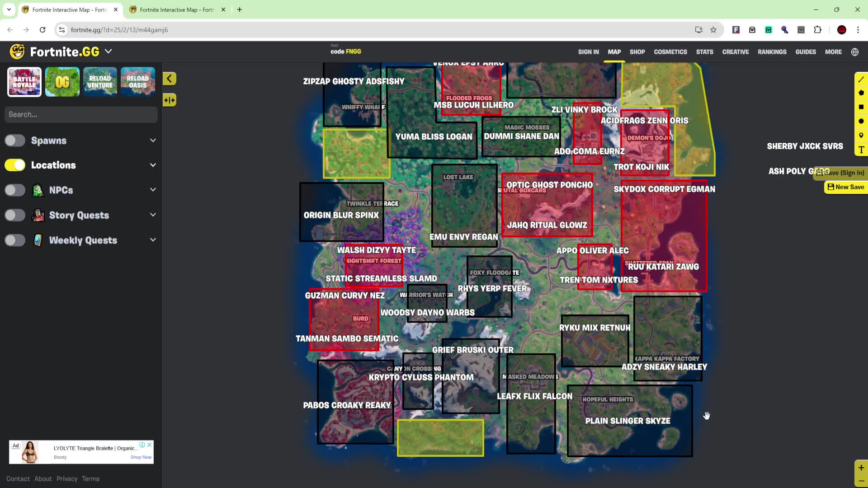Open the MAP menu item
The image size is (868, 488).
click(614, 52)
